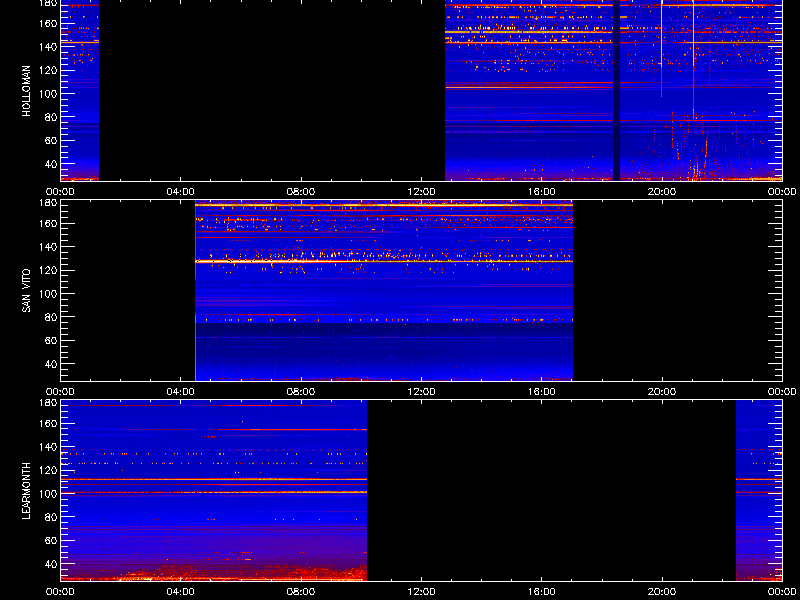This screenshot has width=800, height=600.
Task: Select 100 on the Holloman frequency axis
Action: click(48, 94)
